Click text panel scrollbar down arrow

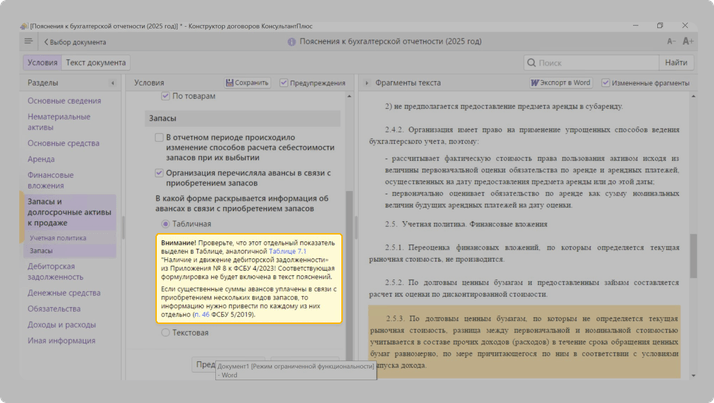[x=693, y=376]
